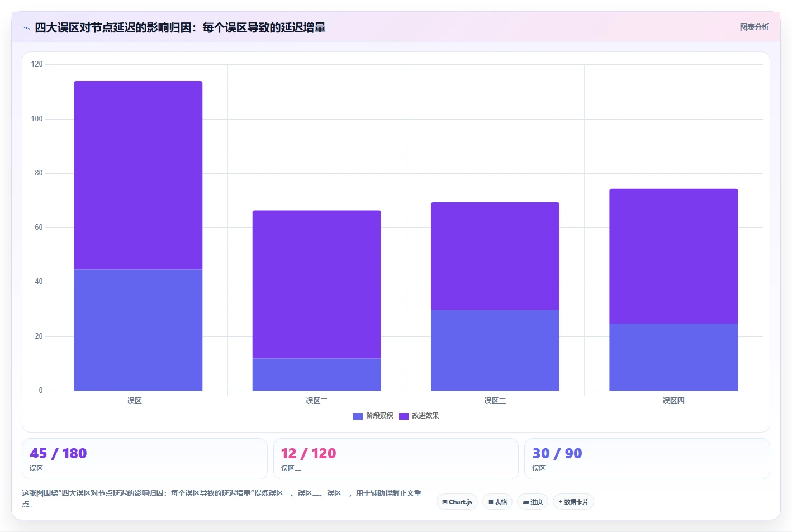Click the purple 改进效果 segment of 误区一 bar
This screenshot has height=532, width=792.
pyautogui.click(x=138, y=175)
